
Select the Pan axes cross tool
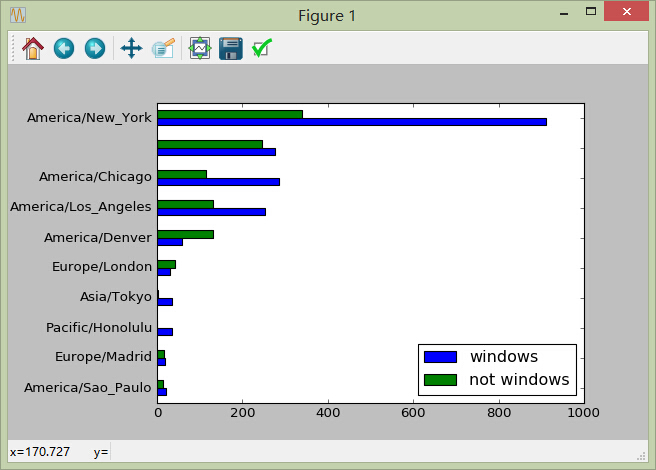coord(131,49)
